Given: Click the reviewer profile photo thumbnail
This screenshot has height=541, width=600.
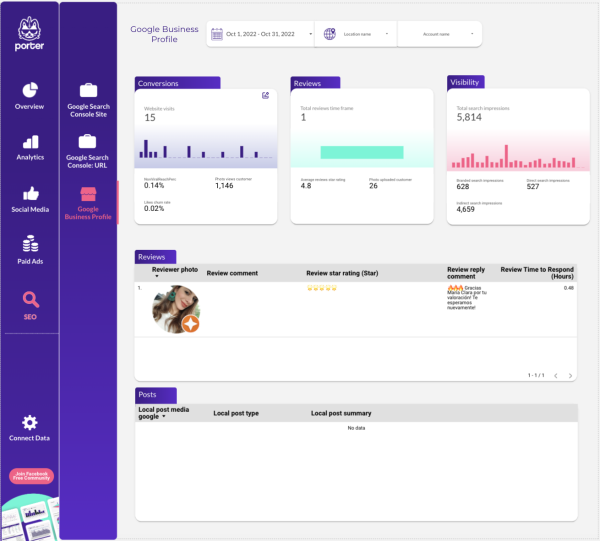Looking at the screenshot, I should point(175,308).
